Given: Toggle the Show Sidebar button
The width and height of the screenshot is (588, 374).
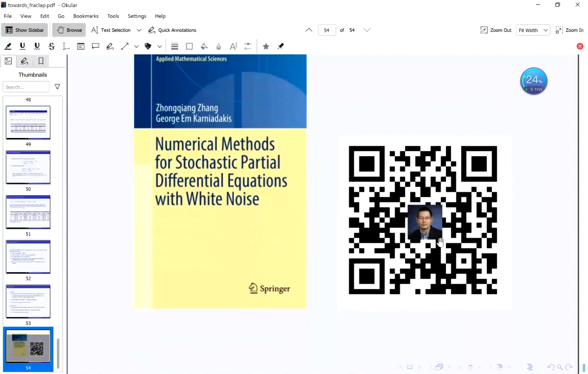Looking at the screenshot, I should [25, 30].
